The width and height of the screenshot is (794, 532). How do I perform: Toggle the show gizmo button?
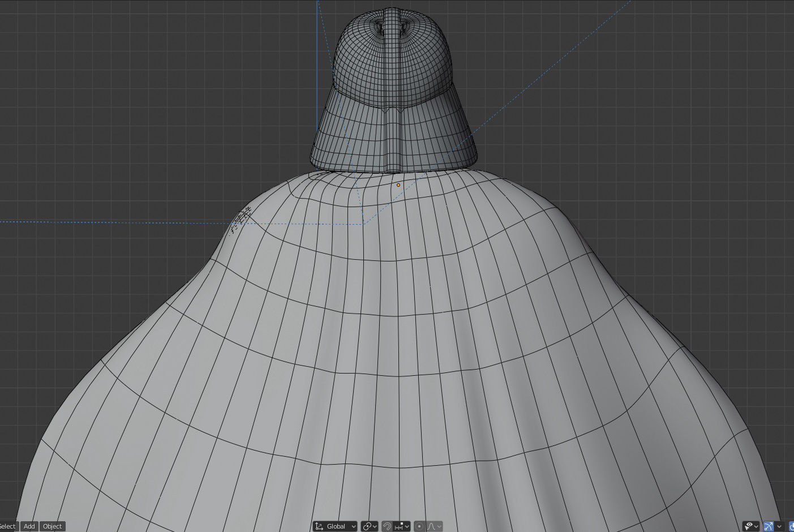(x=768, y=526)
